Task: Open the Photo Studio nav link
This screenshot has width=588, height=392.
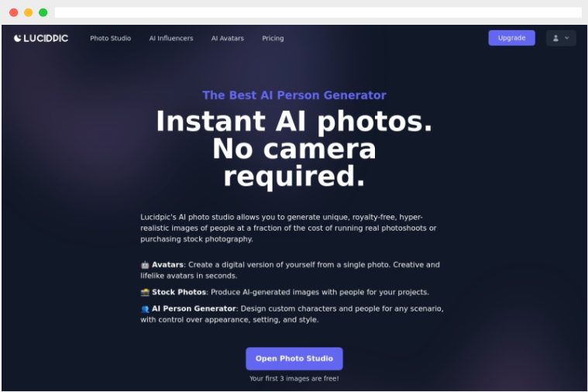Action: 111,38
